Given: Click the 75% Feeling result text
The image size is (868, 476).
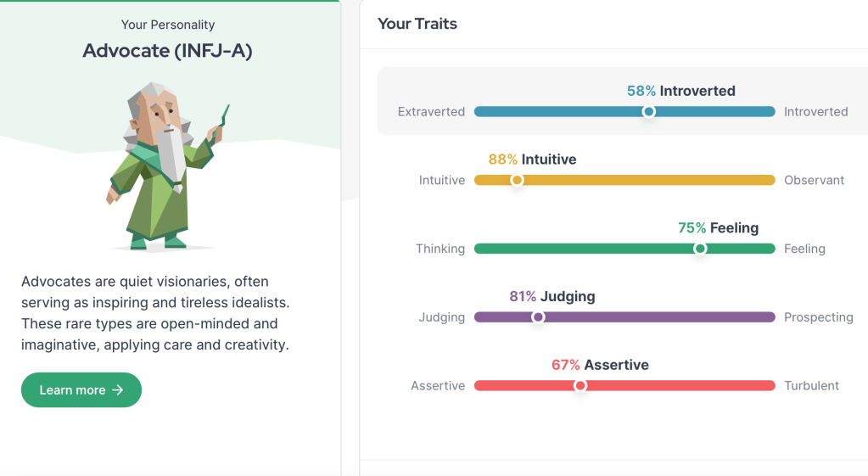Looking at the screenshot, I should click(x=718, y=227).
